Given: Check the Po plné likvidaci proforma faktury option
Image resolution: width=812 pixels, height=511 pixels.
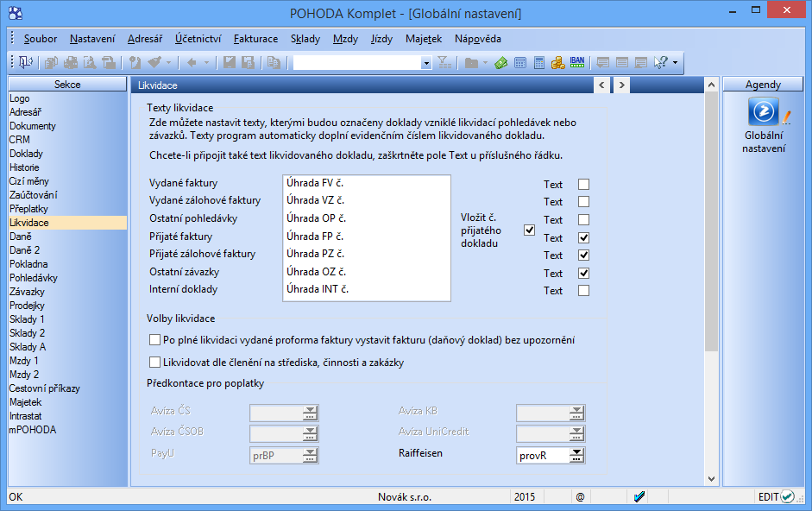Looking at the screenshot, I should pos(154,340).
